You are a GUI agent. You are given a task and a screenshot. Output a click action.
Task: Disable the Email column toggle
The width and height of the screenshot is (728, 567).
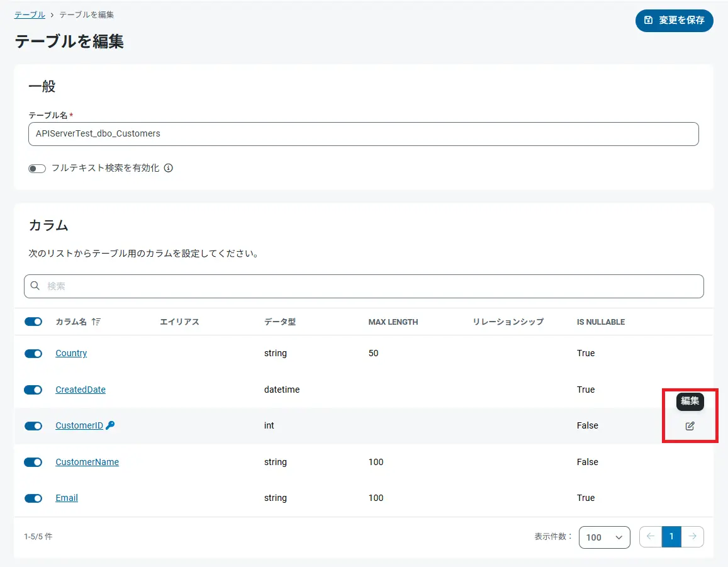point(32,498)
